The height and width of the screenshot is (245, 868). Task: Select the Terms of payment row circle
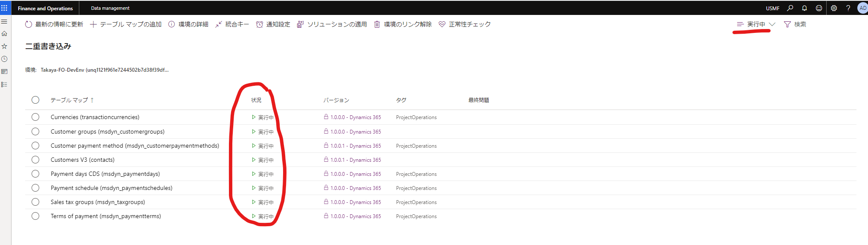point(35,216)
